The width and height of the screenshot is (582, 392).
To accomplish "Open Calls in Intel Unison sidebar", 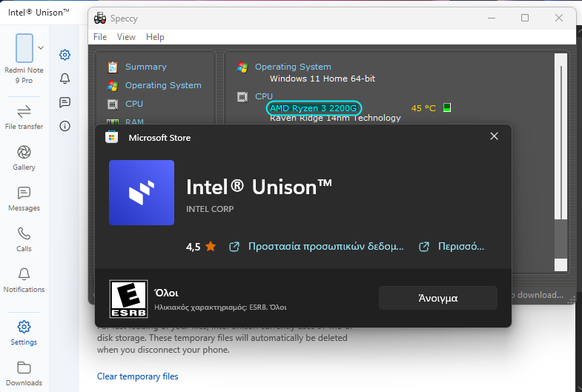I will 24,240.
